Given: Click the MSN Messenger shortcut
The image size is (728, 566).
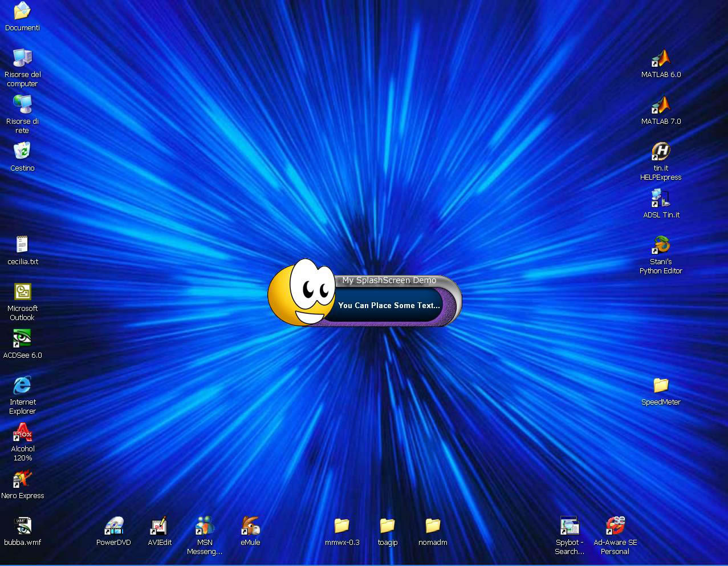Looking at the screenshot, I should tap(205, 526).
